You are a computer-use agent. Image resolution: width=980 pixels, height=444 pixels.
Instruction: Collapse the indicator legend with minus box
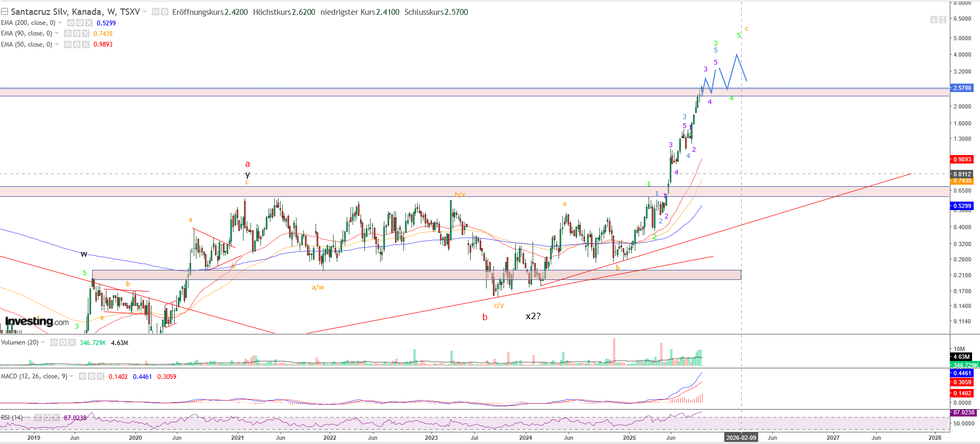click(4, 12)
